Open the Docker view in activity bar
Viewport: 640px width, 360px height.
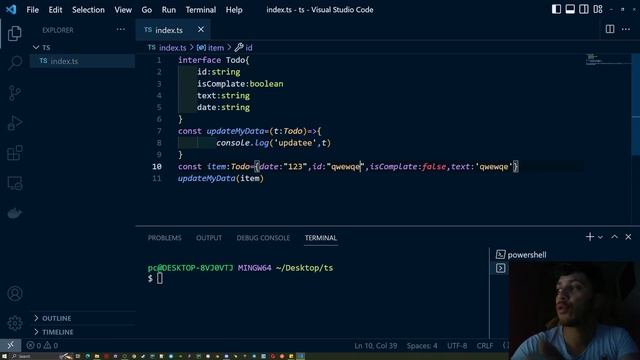click(15, 213)
